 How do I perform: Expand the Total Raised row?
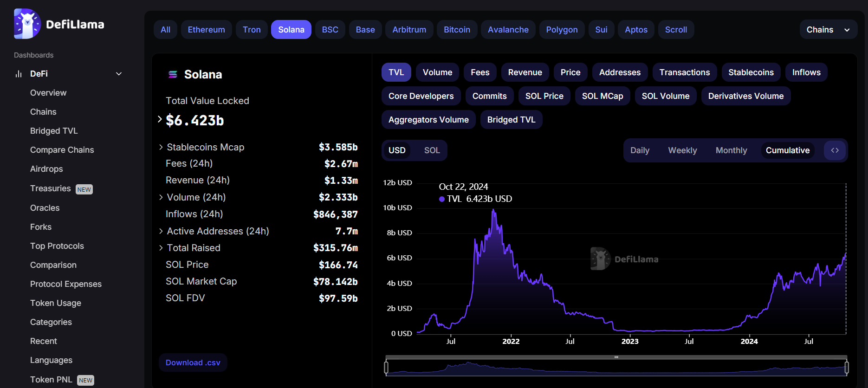(x=161, y=248)
